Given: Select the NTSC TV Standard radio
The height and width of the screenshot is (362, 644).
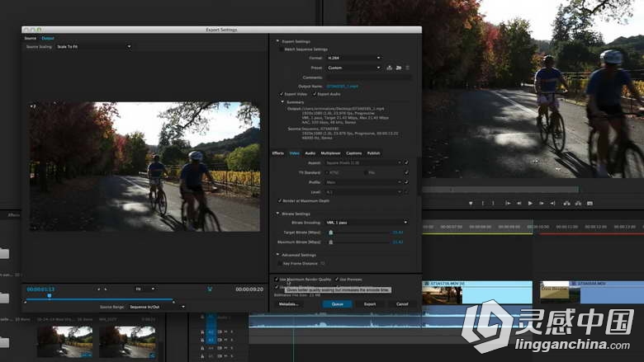Looking at the screenshot, I should 327,172.
